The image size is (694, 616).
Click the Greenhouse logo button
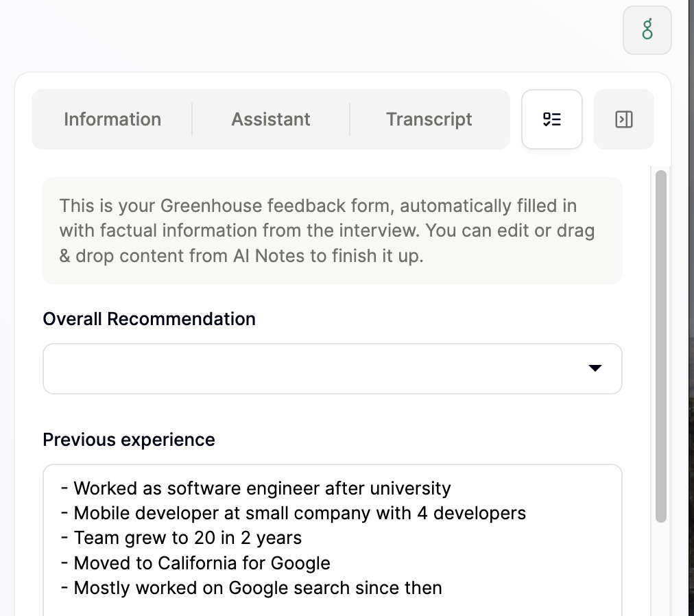tap(647, 30)
